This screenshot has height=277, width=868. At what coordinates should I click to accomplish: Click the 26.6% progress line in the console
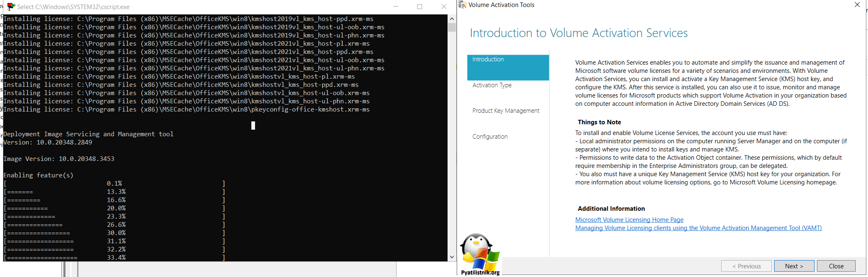[114, 225]
